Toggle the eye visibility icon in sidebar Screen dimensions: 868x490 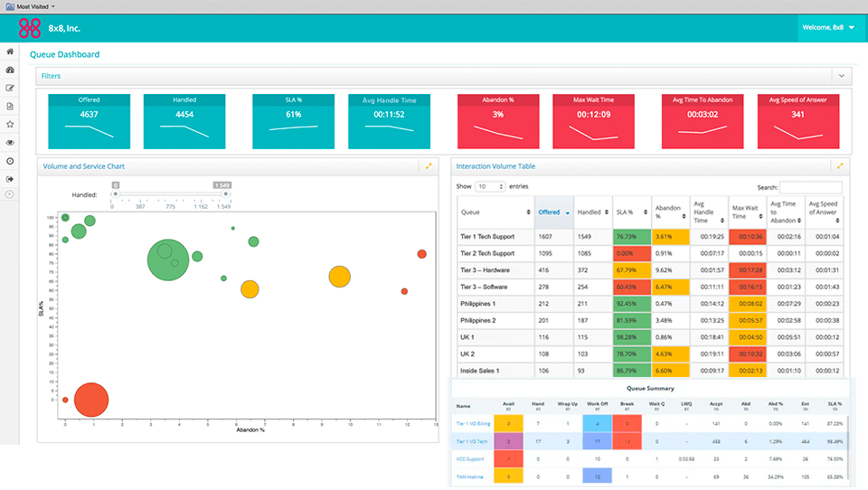tap(10, 142)
